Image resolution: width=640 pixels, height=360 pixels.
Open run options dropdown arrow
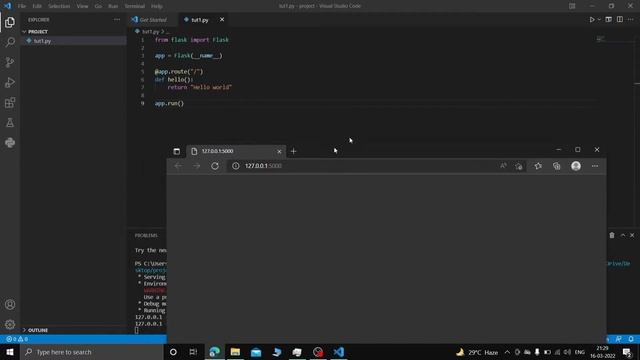pyautogui.click(x=599, y=20)
